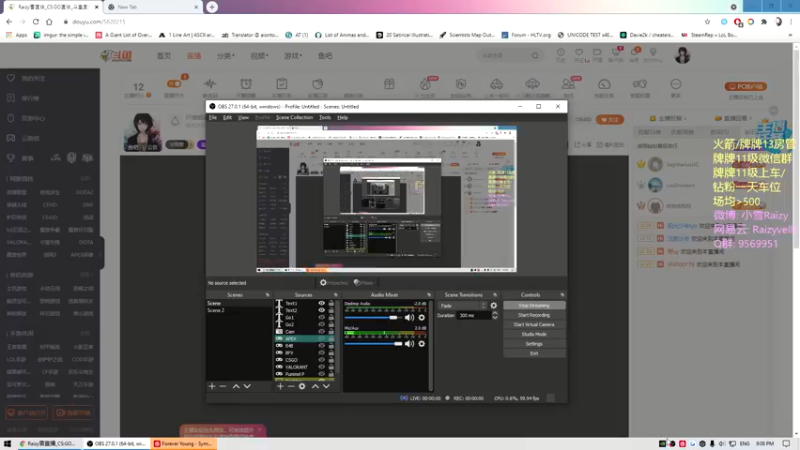Viewport: 800px width, 450px height.
Task: Pop out the Controls dock panel
Action: pyautogui.click(x=562, y=295)
